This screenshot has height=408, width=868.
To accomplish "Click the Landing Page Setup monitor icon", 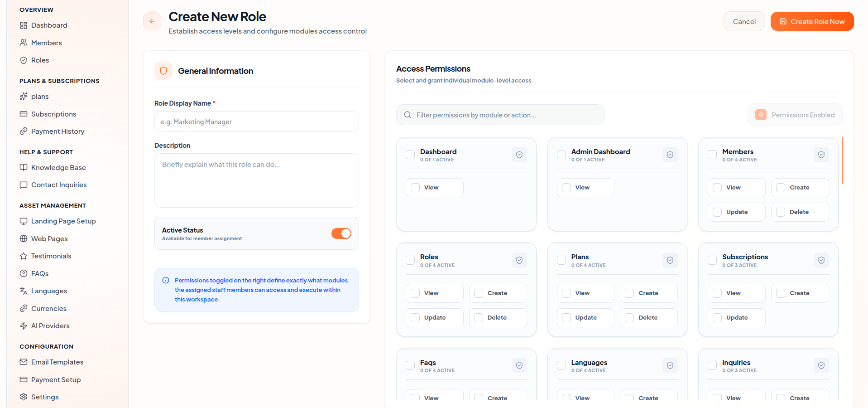I will tap(24, 221).
